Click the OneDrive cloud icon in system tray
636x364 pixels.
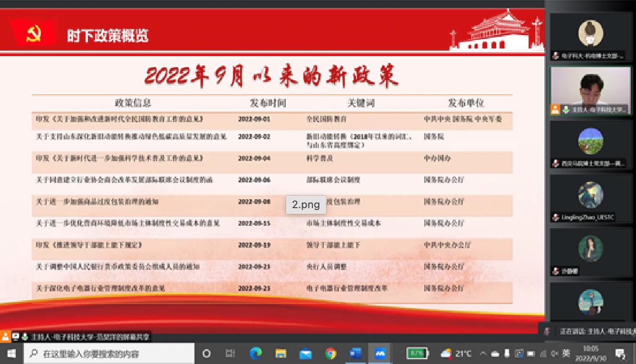point(494,353)
